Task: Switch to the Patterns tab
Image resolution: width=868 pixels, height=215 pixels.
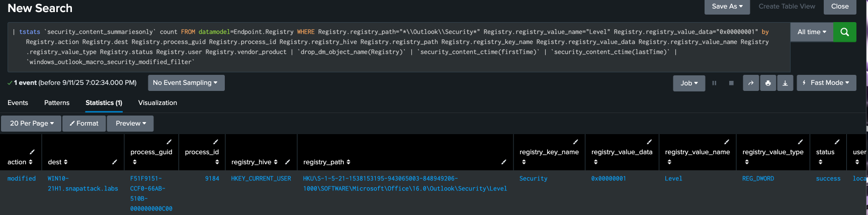Action: tap(57, 103)
